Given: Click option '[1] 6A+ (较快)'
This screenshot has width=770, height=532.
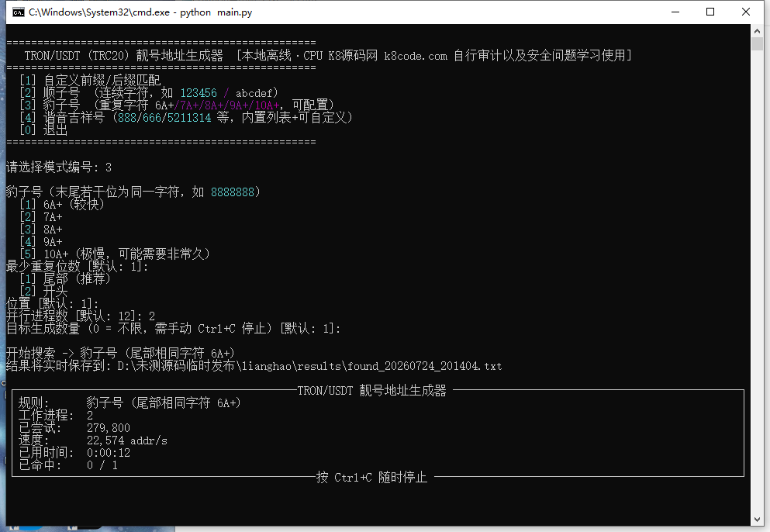Looking at the screenshot, I should coord(62,205).
